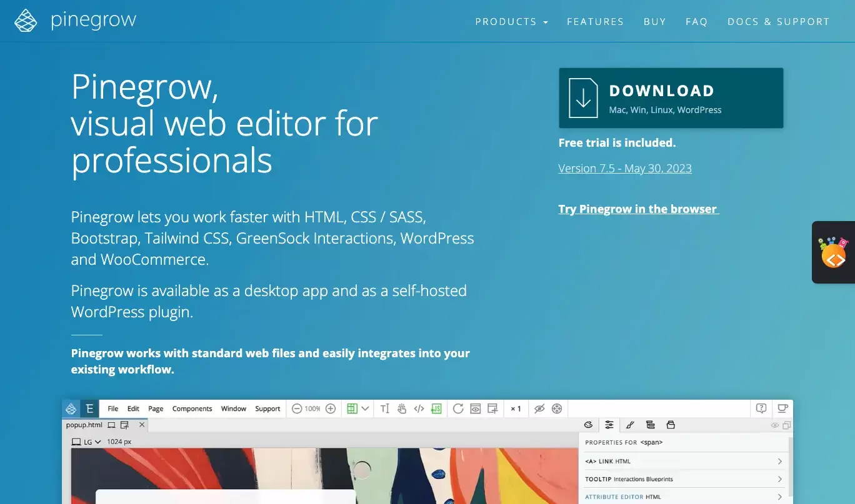
Task: Open the Edit menu in the app preview
Action: [133, 408]
